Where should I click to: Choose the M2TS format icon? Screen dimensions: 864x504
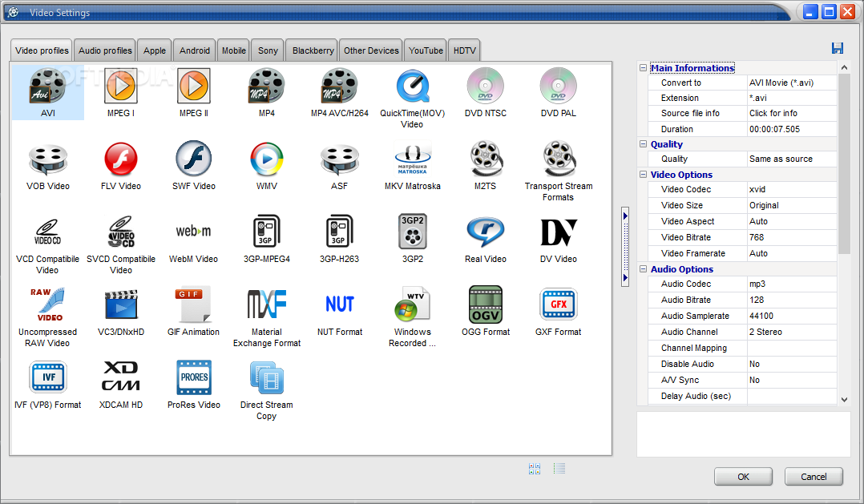coord(486,159)
